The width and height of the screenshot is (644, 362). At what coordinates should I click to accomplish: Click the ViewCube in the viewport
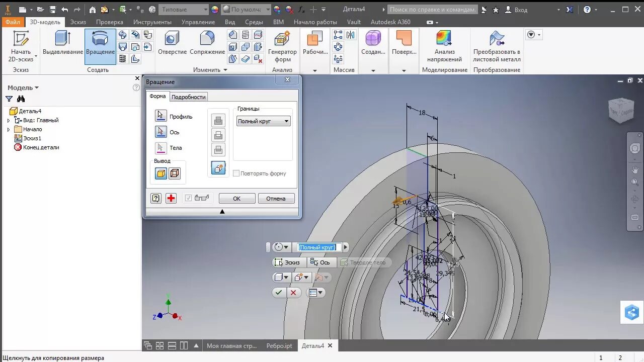point(620,110)
